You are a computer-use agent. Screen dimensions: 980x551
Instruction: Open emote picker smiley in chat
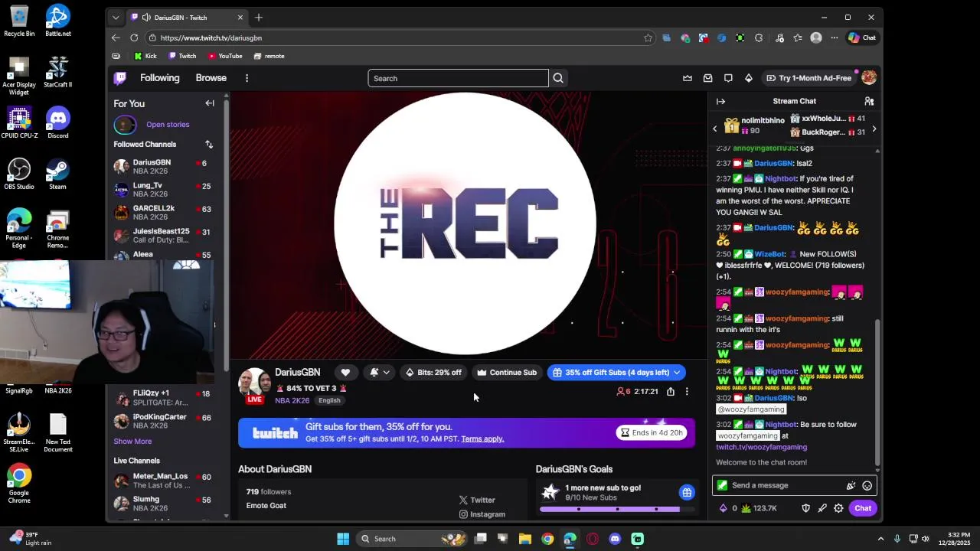coord(867,485)
